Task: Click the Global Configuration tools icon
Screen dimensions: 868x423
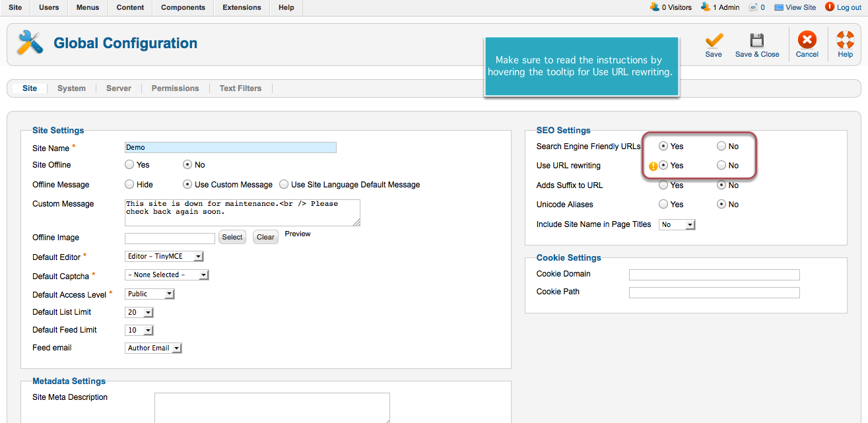Action: point(30,43)
